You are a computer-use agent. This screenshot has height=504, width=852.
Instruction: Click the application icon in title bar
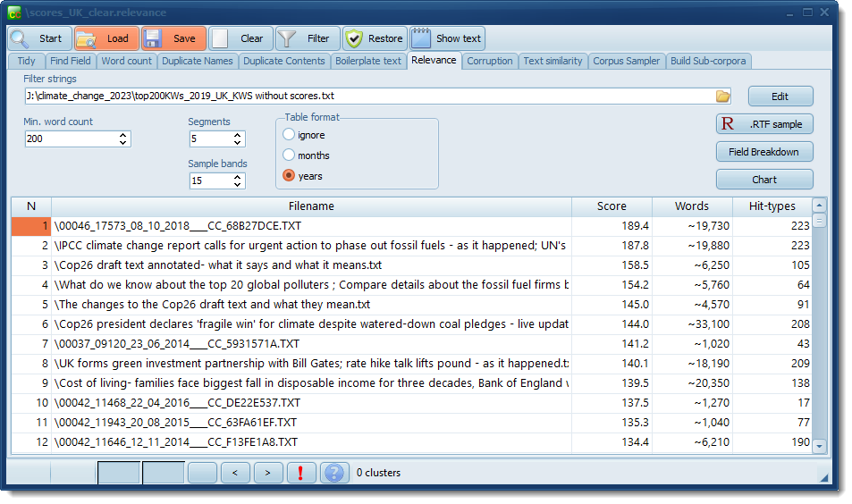14,13
